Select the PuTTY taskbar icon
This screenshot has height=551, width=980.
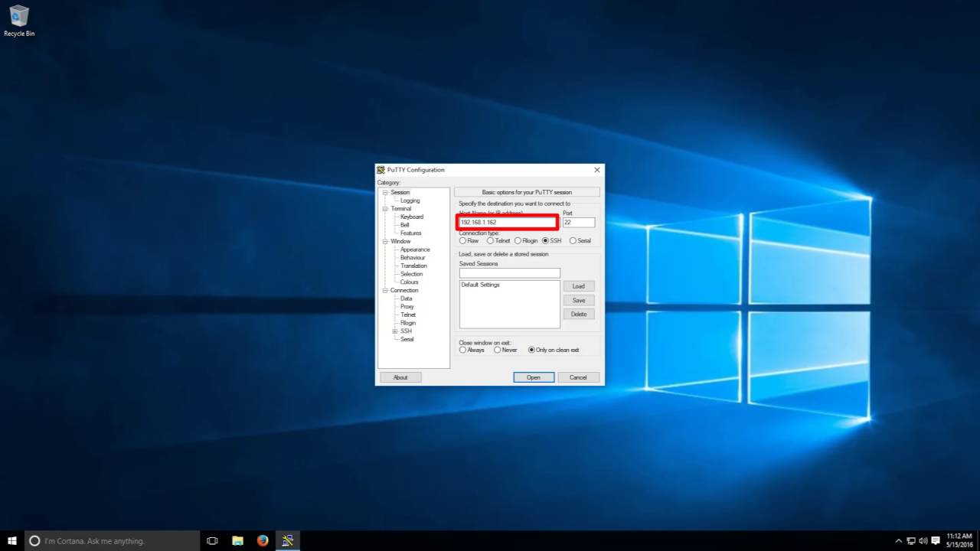288,540
